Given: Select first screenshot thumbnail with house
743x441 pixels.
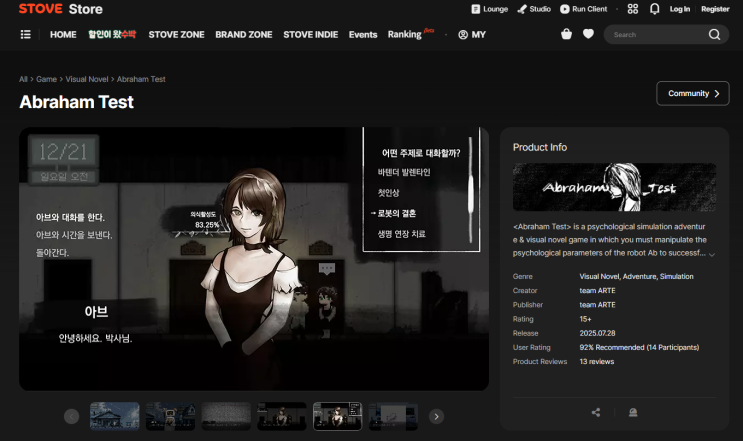Looking at the screenshot, I should click(115, 416).
